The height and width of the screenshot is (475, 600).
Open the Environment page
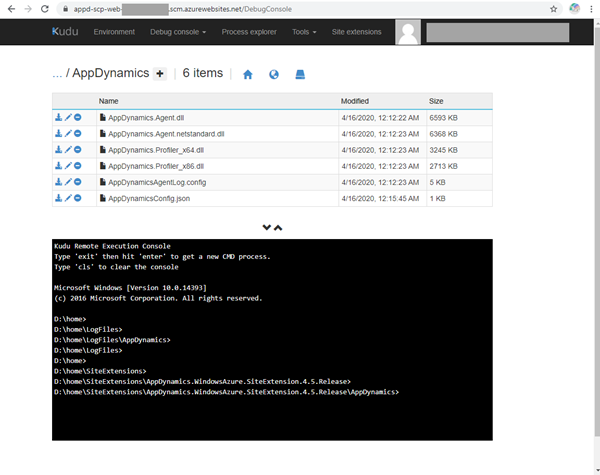[x=114, y=32]
